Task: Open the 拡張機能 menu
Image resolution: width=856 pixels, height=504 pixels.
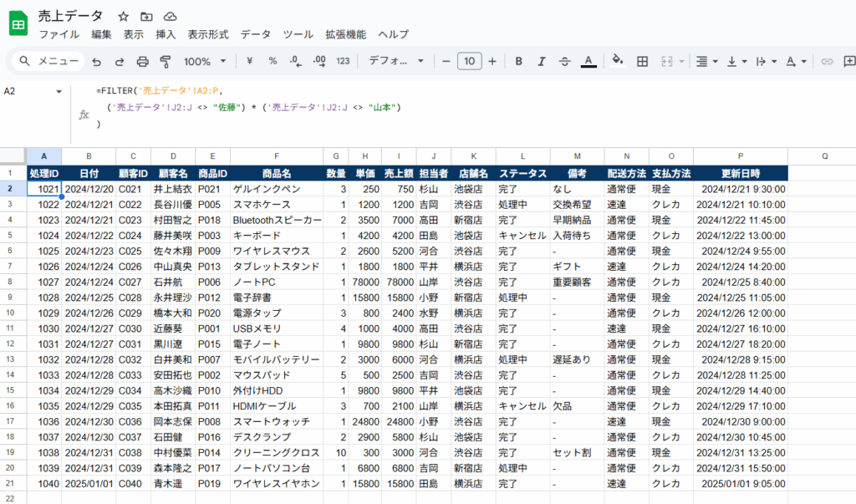Action: click(x=345, y=34)
